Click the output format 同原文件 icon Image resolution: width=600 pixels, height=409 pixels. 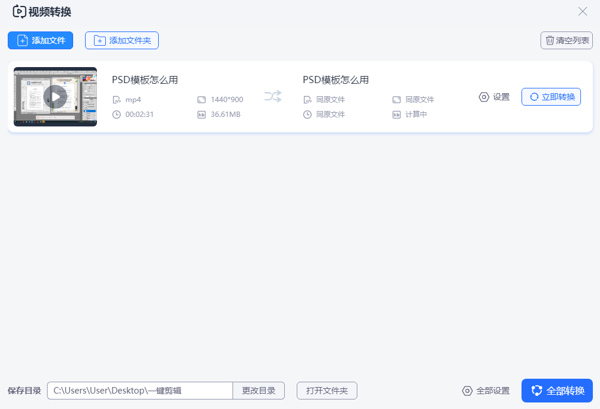(x=308, y=100)
